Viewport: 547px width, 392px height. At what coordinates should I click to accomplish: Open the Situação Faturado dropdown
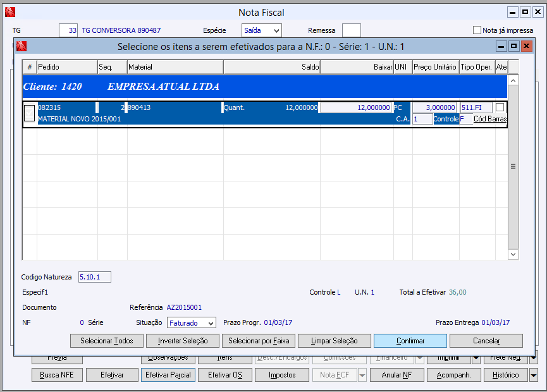click(211, 323)
